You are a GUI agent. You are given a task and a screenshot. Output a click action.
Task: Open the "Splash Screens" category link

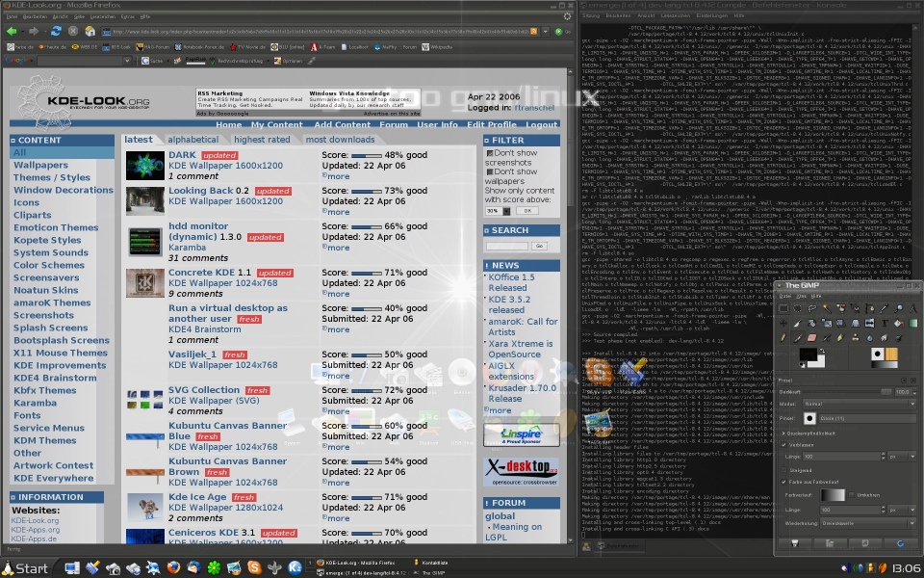(x=51, y=328)
